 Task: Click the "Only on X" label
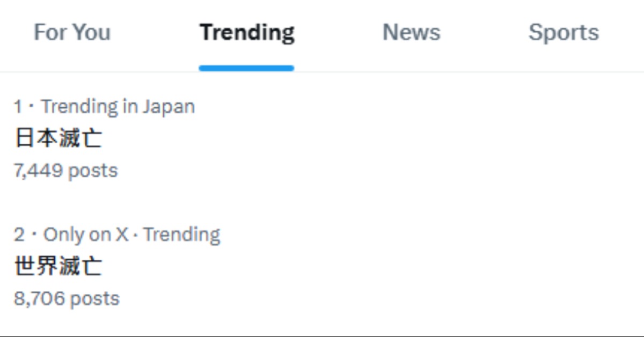86,235
